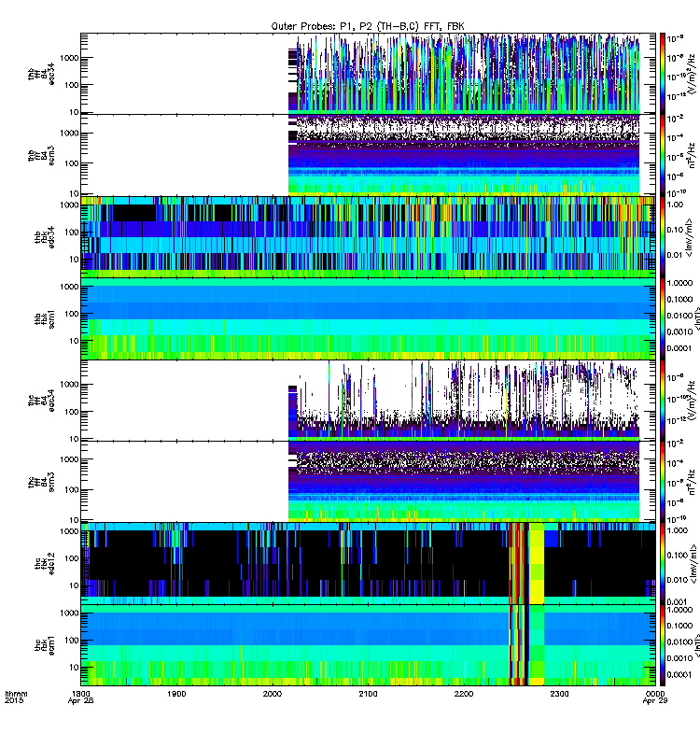700x747 pixels.
Task: Click the 2100 time axis label
Action: pos(368,694)
